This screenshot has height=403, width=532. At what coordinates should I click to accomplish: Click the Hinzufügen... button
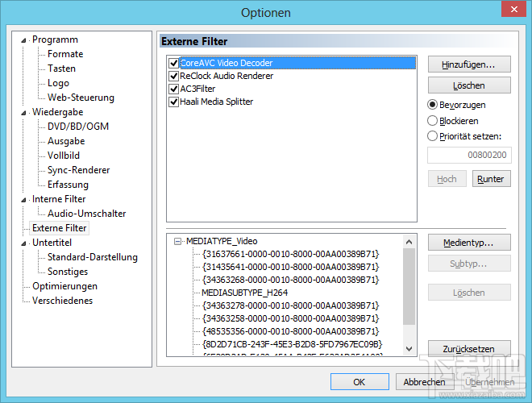(x=469, y=64)
